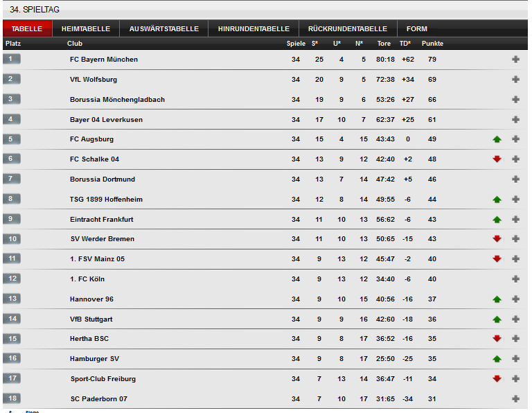Click green up arrow for FC Augsburg

pyautogui.click(x=497, y=139)
